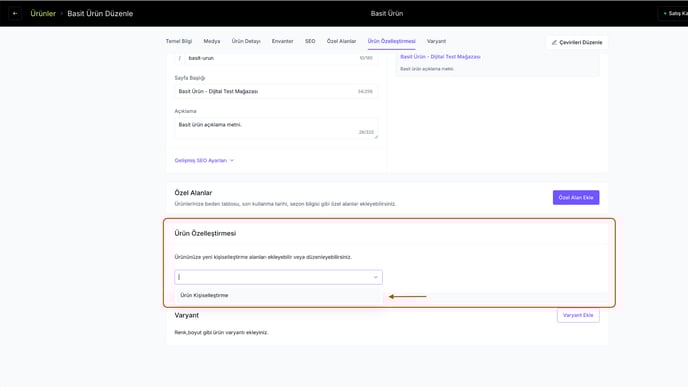Image resolution: width=688 pixels, height=387 pixels.
Task: Open the customization dropdown arrow
Action: pyautogui.click(x=375, y=277)
